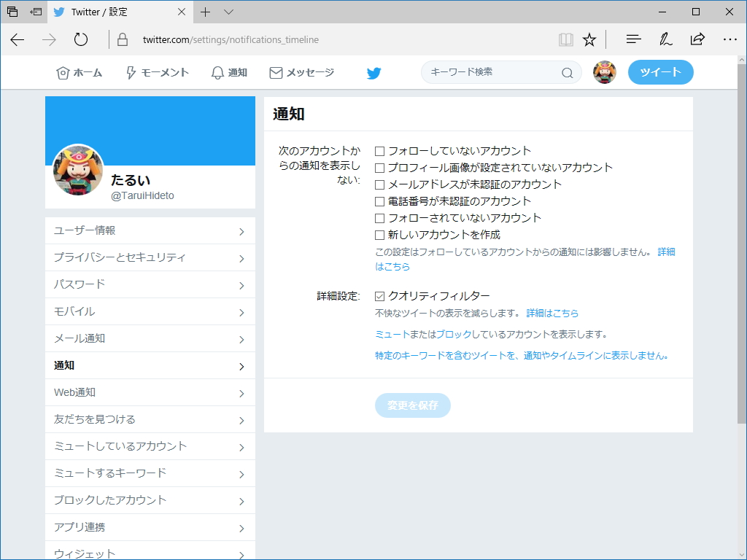This screenshot has width=747, height=560.
Task: Click inside the キーワード検索 search field
Action: (489, 73)
